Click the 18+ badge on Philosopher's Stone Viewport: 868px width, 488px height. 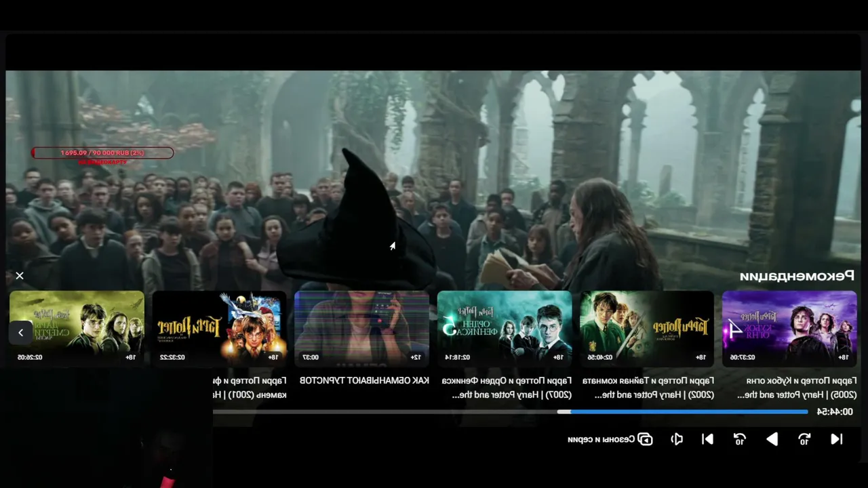point(273,357)
